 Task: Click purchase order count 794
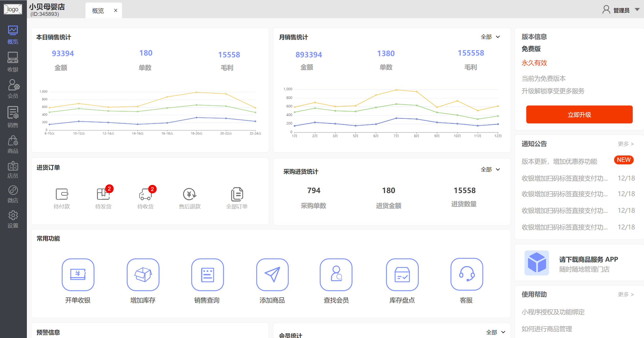tap(314, 190)
